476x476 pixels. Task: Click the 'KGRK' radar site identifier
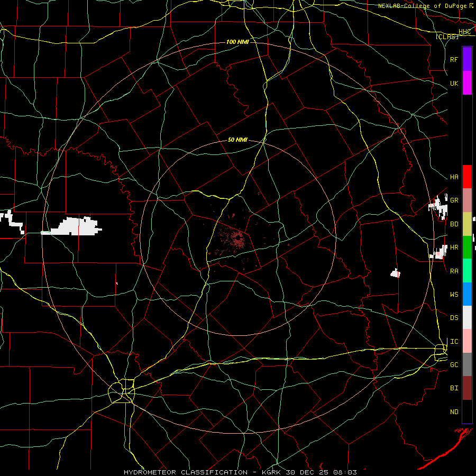(x=271, y=472)
